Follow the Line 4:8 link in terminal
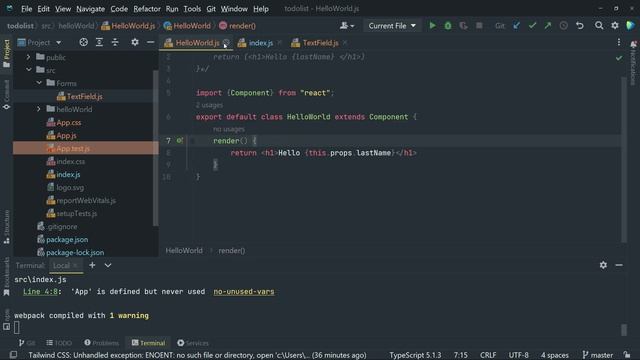The image size is (640, 360). (x=40, y=291)
